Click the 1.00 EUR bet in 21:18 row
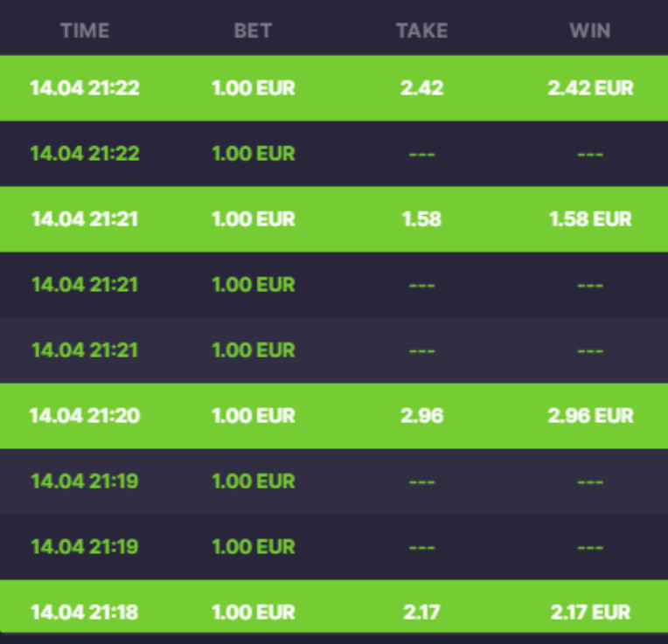This screenshot has width=668, height=644. pyautogui.click(x=254, y=613)
